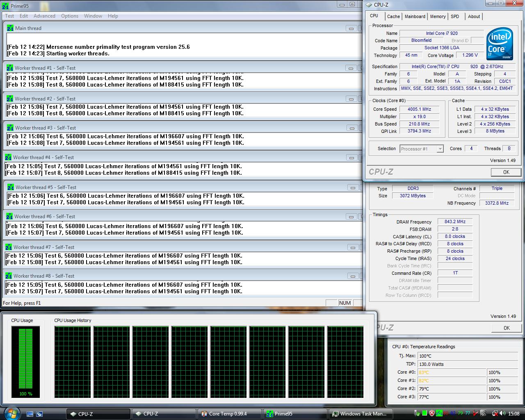
Task: Switch to the Cache tab in CPU-Z
Action: (x=393, y=16)
